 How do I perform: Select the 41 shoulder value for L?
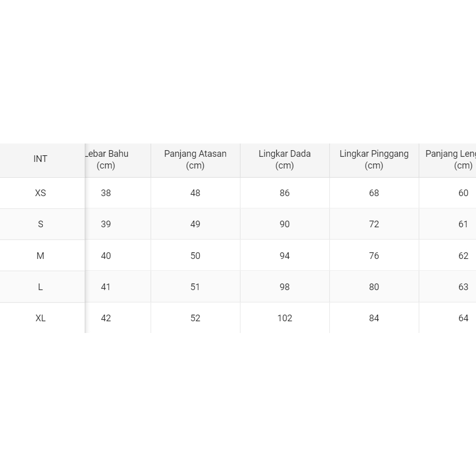pyautogui.click(x=106, y=287)
